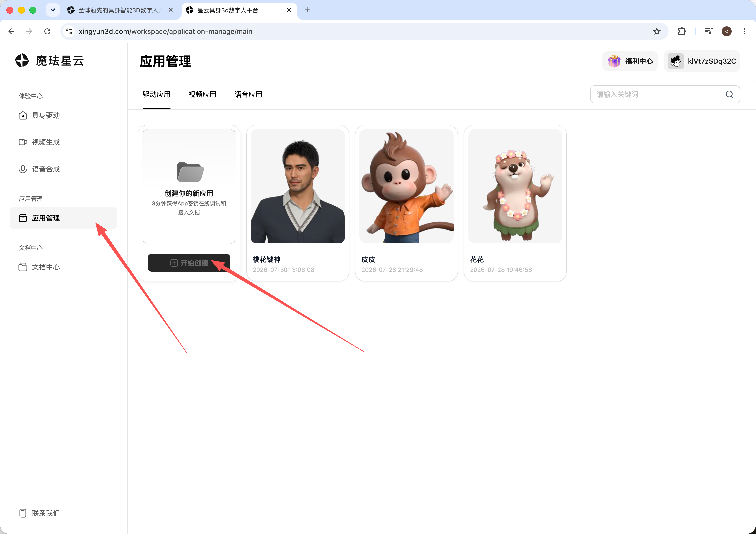Viewport: 756px width, 534px height.
Task: Switch to 全球领先的具身智能3D数字人 tab
Action: pos(120,10)
